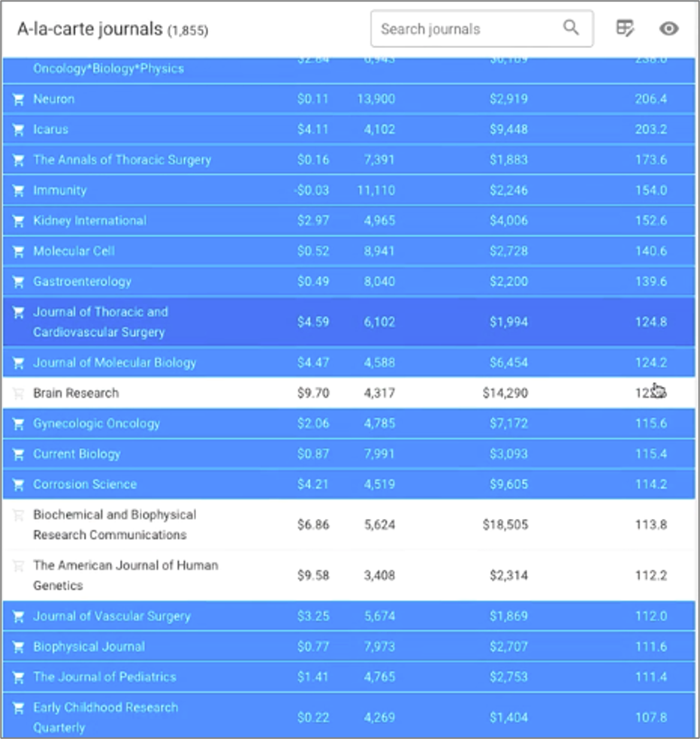Click the Biophysical Journal cart icon

point(18,647)
